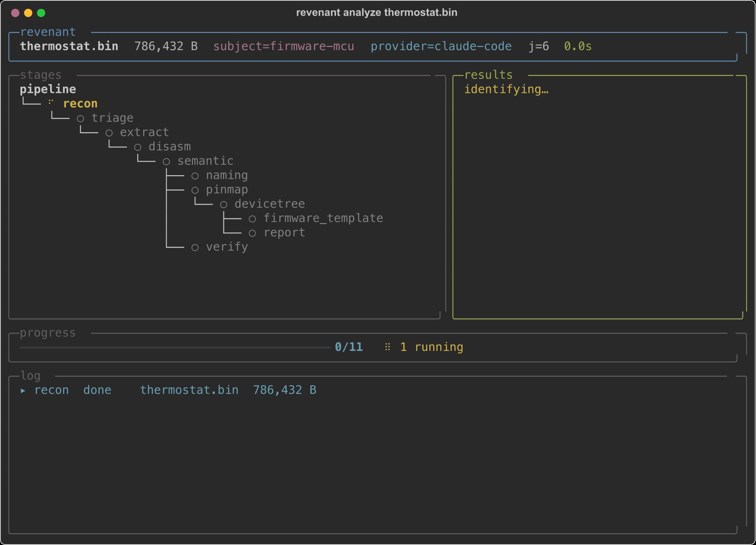
Task: Click the thermostat.bin filename in header
Action: pos(69,46)
